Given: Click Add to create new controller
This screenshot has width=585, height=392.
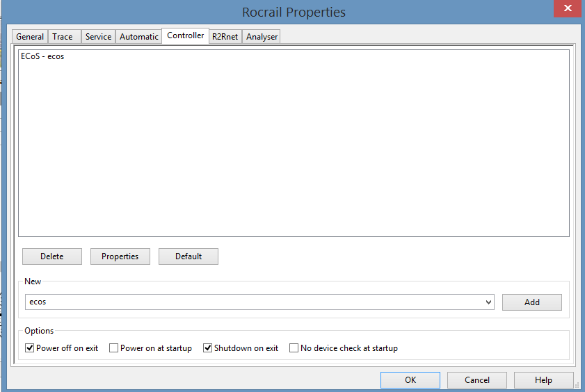Looking at the screenshot, I should [532, 302].
